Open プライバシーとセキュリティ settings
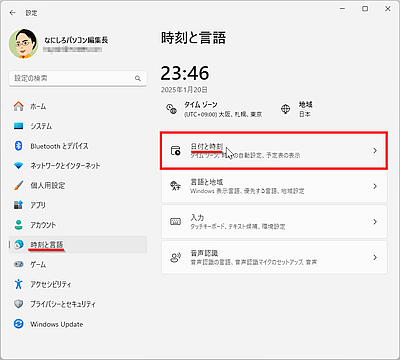Viewport: 400px width, 360px height. (x=78, y=304)
